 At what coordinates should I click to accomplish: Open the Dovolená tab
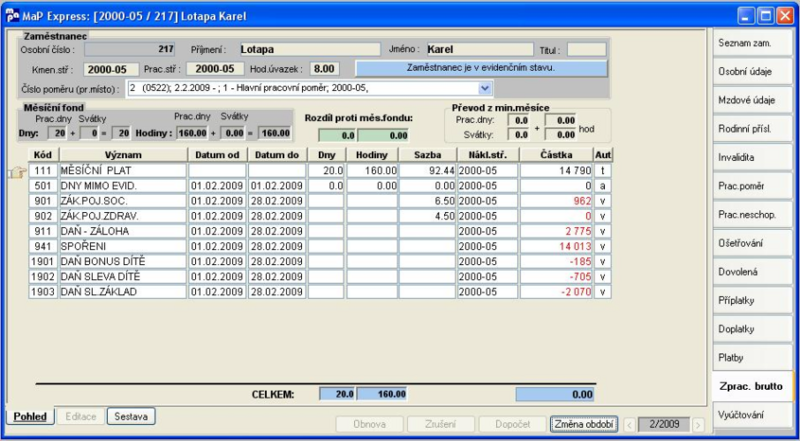pos(753,272)
